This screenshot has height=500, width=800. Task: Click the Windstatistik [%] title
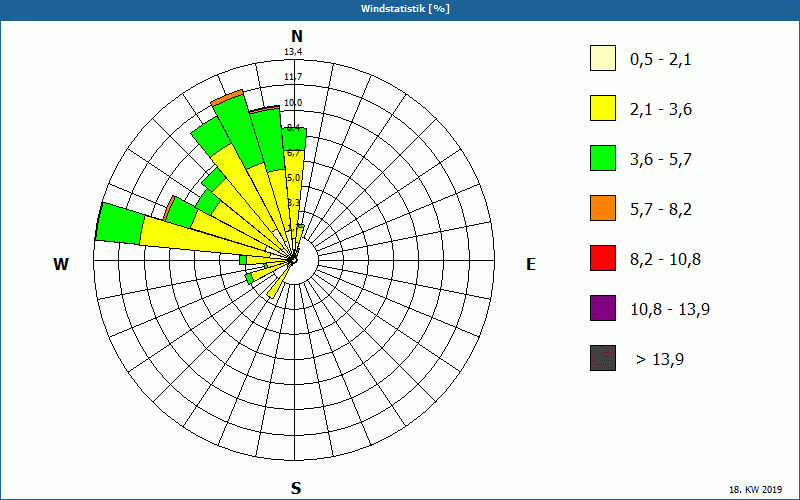coord(405,9)
